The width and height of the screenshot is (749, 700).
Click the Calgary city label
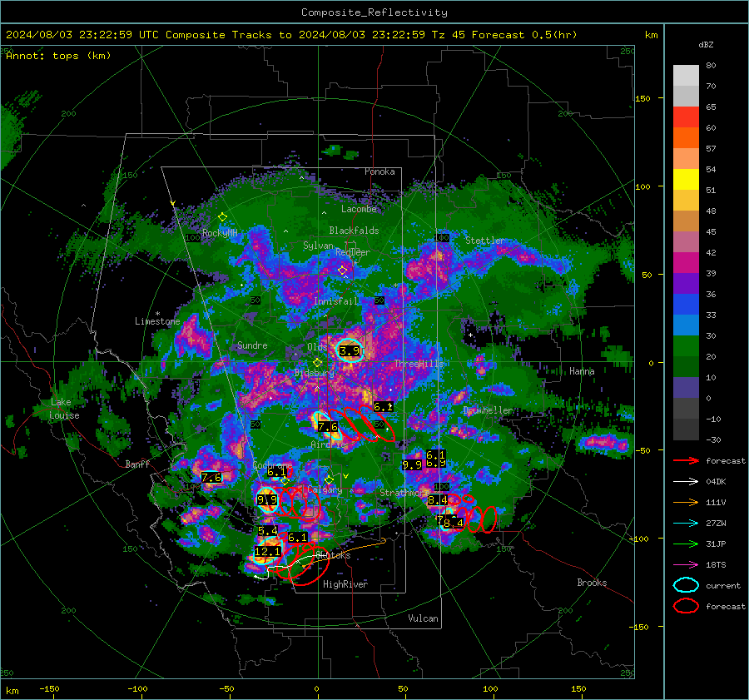coord(325,489)
